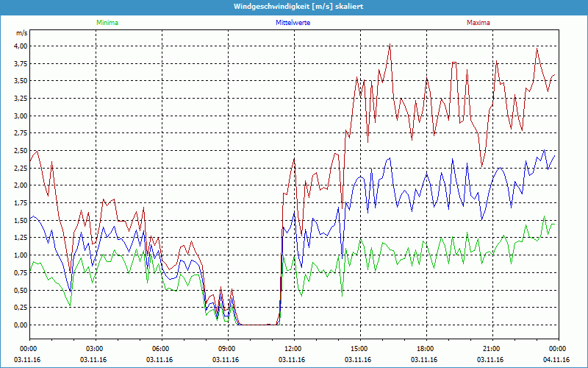Click the m/s unit label
588x368 pixels.
click(x=22, y=33)
